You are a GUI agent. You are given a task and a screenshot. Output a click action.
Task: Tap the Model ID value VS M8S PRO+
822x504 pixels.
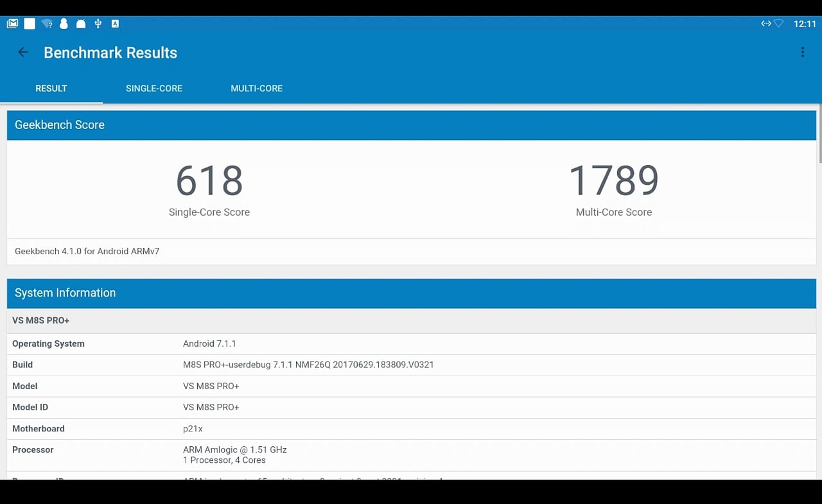pos(211,407)
